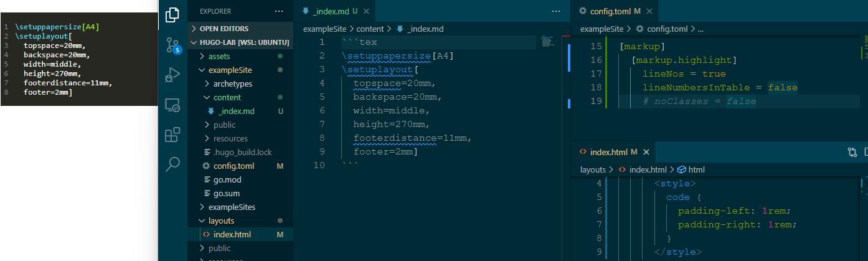
Task: Click exampleSite breadcrumb in _index.md editor
Action: (324, 29)
